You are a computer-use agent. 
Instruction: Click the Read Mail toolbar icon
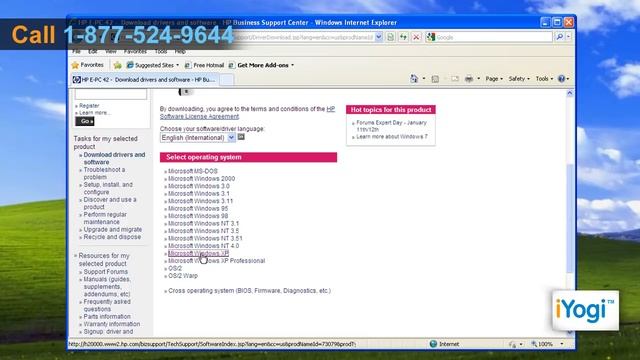click(x=455, y=79)
